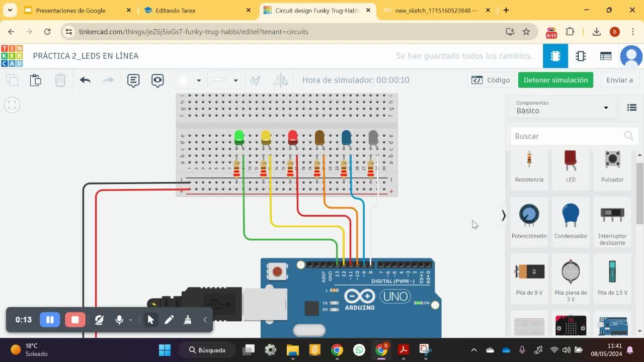644x362 pixels.
Task: Open the tab search dropdown
Action: pos(10,10)
